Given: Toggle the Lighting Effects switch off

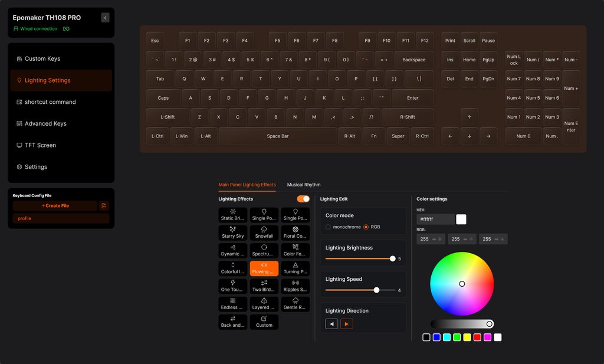Looking at the screenshot, I should (x=303, y=199).
